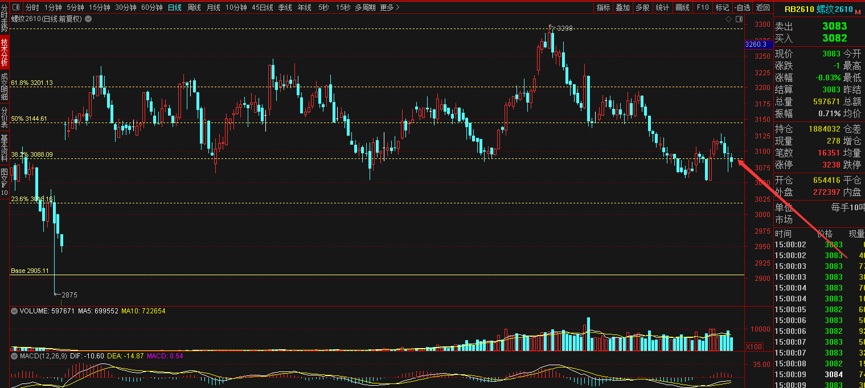Click the panel toggle icon beside the diamond

[738, 19]
